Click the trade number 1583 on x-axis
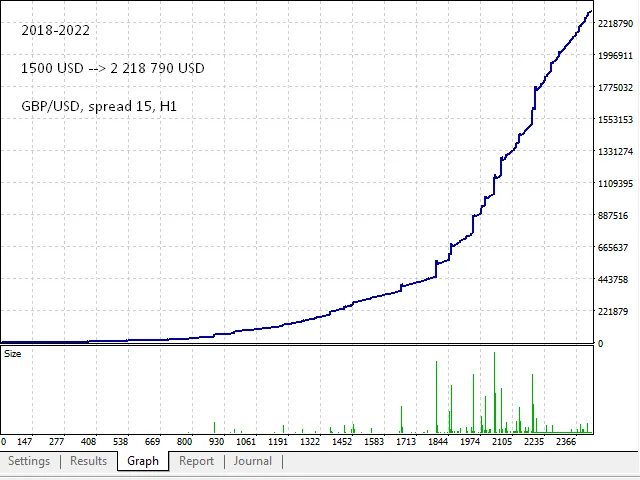This screenshot has width=640, height=480. [x=374, y=442]
